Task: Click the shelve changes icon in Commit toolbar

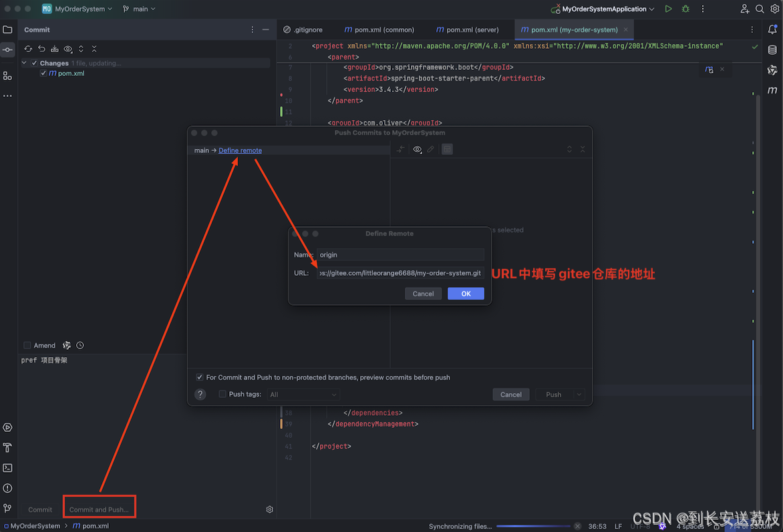Action: 54,49
